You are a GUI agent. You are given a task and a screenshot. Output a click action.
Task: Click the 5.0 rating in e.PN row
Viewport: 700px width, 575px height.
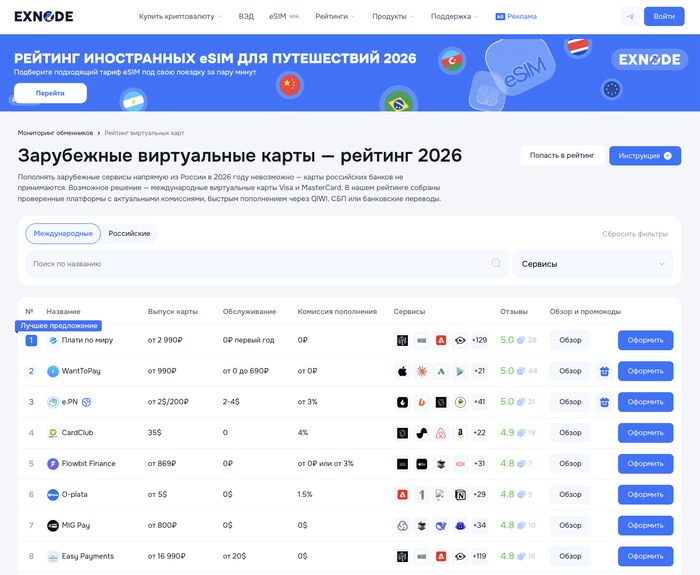click(x=507, y=402)
